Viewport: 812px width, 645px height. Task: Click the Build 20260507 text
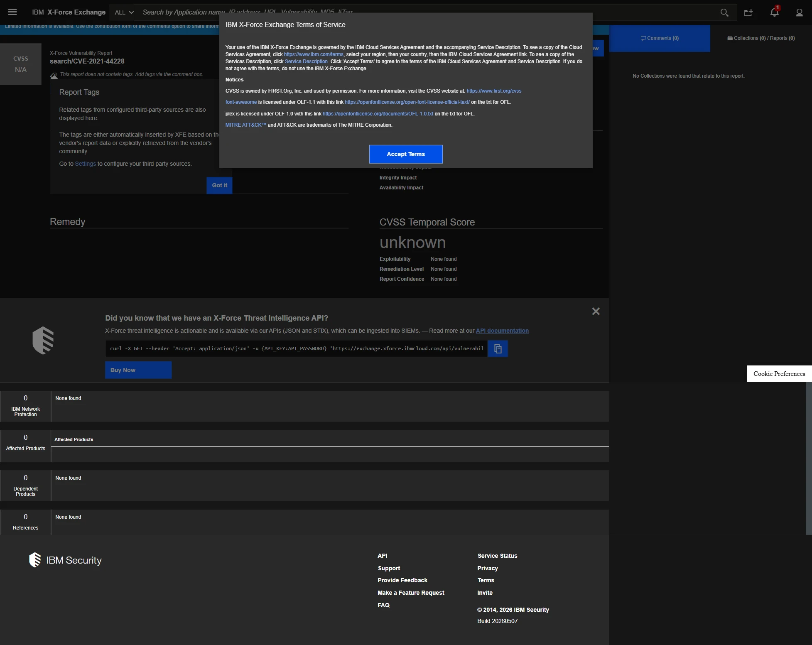tap(497, 621)
